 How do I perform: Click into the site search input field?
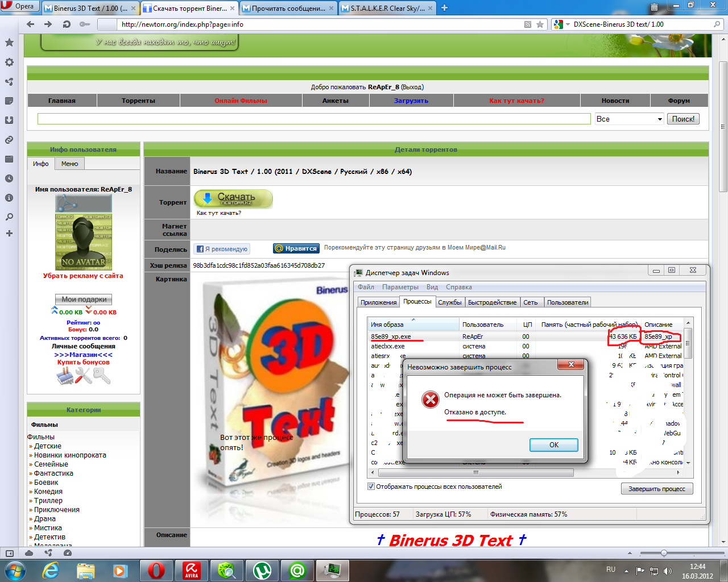[314, 119]
